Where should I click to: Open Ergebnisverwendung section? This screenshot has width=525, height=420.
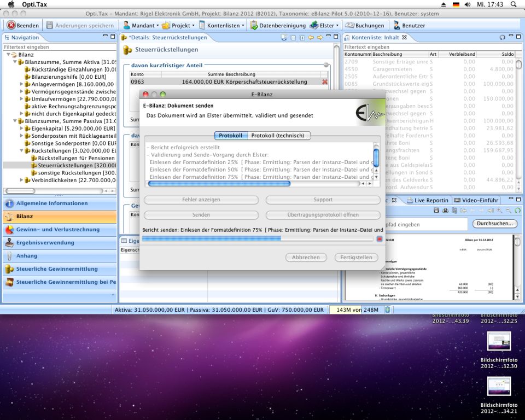(60, 242)
